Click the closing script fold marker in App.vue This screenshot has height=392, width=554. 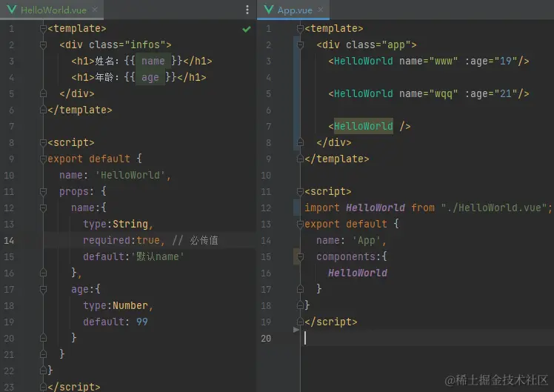pyautogui.click(x=300, y=322)
